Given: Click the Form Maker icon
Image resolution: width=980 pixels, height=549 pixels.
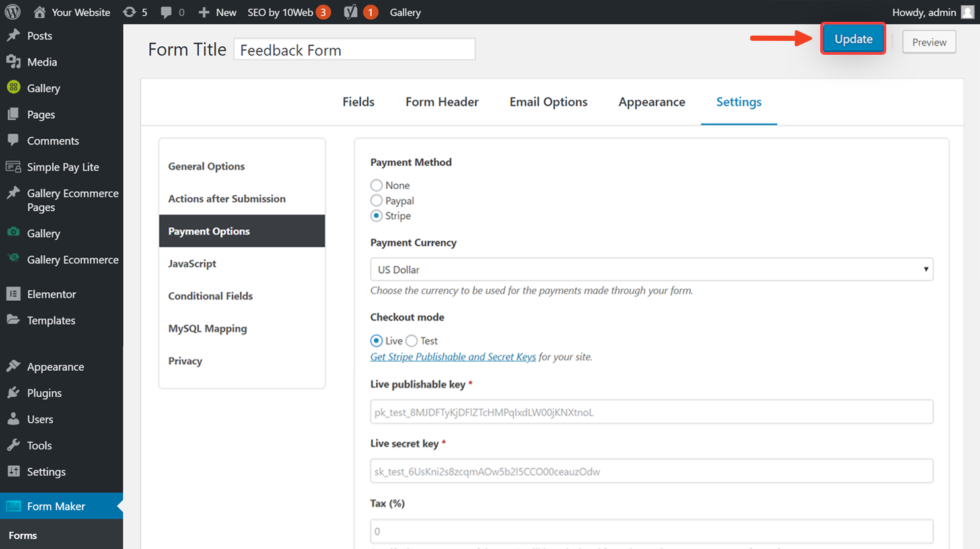Looking at the screenshot, I should [13, 506].
